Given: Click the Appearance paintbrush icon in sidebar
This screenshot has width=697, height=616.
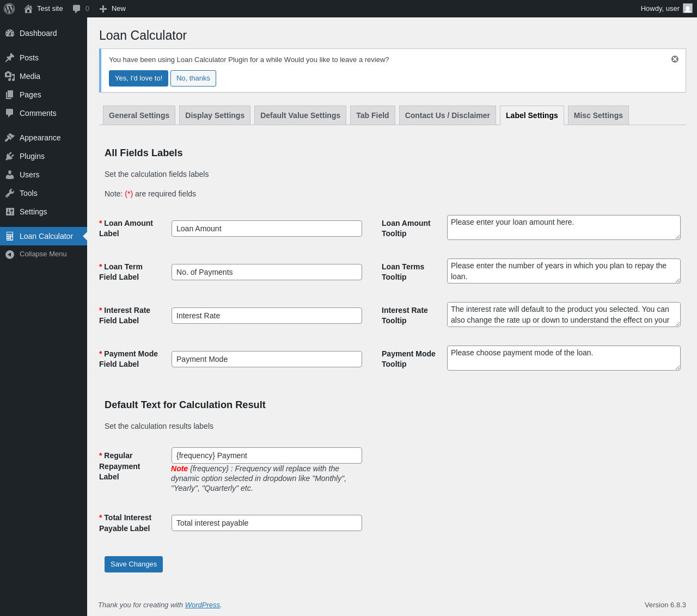Looking at the screenshot, I should tap(10, 138).
